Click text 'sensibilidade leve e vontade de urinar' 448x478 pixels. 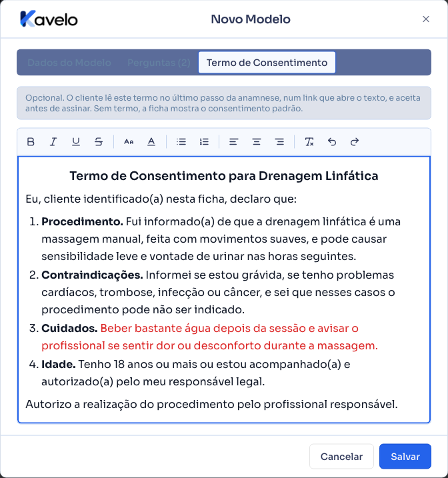(x=143, y=257)
